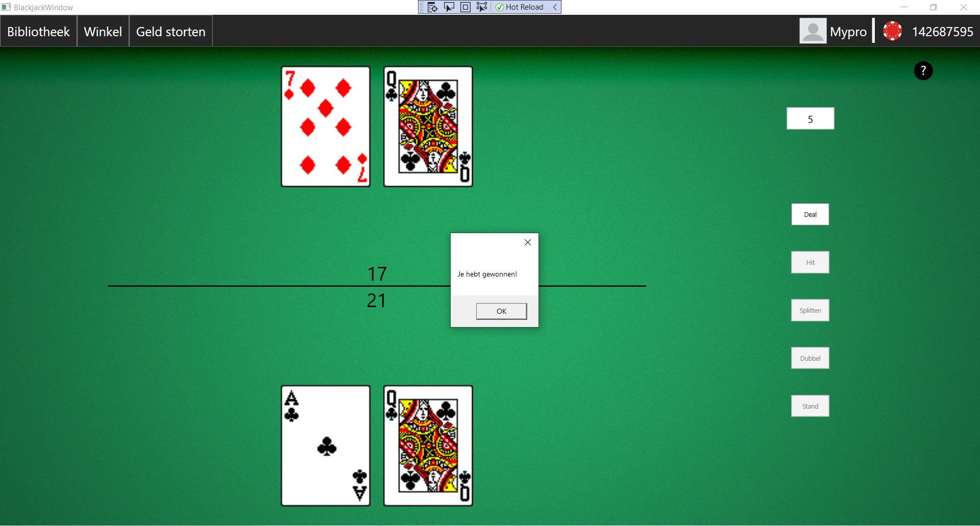Click the red poker chip balance icon

click(892, 31)
